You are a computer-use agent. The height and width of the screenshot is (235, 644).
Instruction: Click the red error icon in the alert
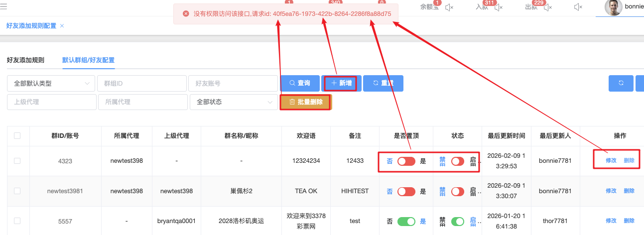pyautogui.click(x=186, y=14)
